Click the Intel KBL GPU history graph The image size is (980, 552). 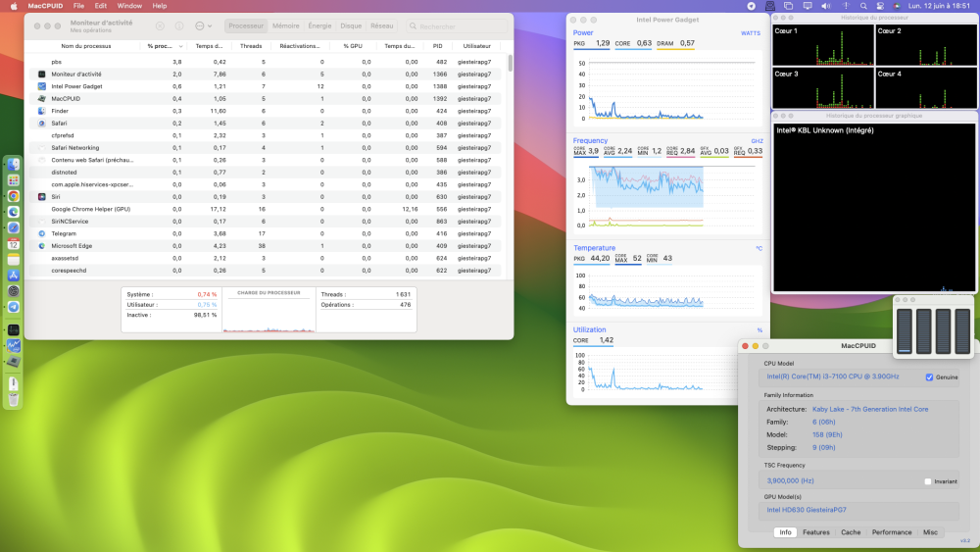point(874,208)
